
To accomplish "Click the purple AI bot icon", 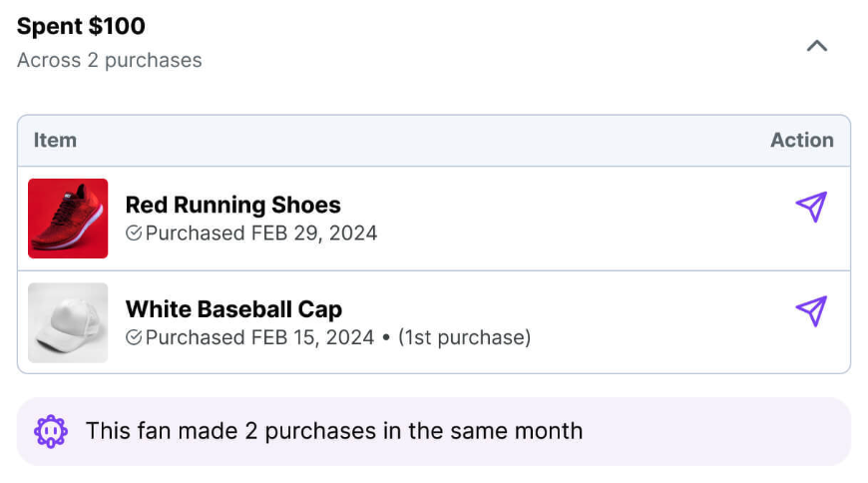I will pos(51,431).
